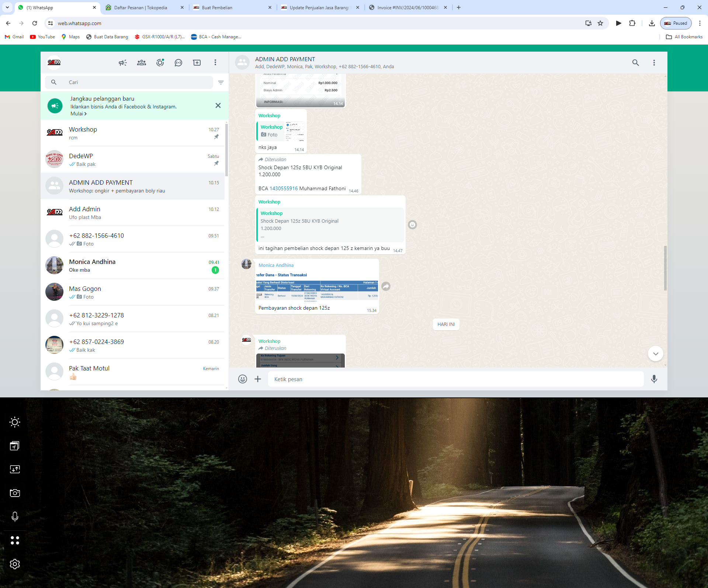The height and width of the screenshot is (588, 708).
Task: Search within the ADMIN ADD PAYMENT chat
Action: pos(635,63)
